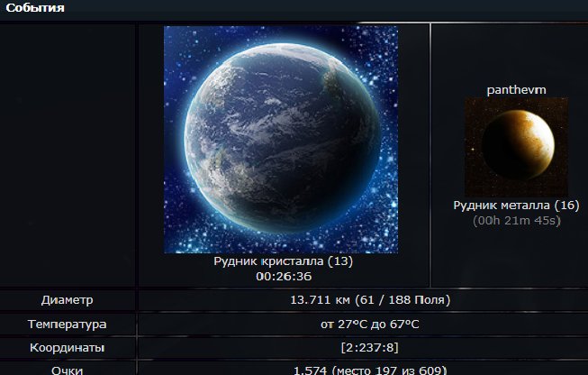Click the 61 / 188 Поля fields text
588x375 pixels.
coord(403,300)
